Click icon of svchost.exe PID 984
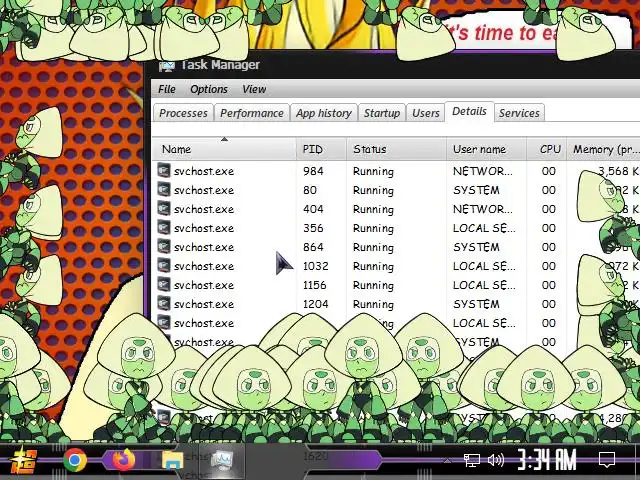The width and height of the screenshot is (640, 480). tap(164, 170)
